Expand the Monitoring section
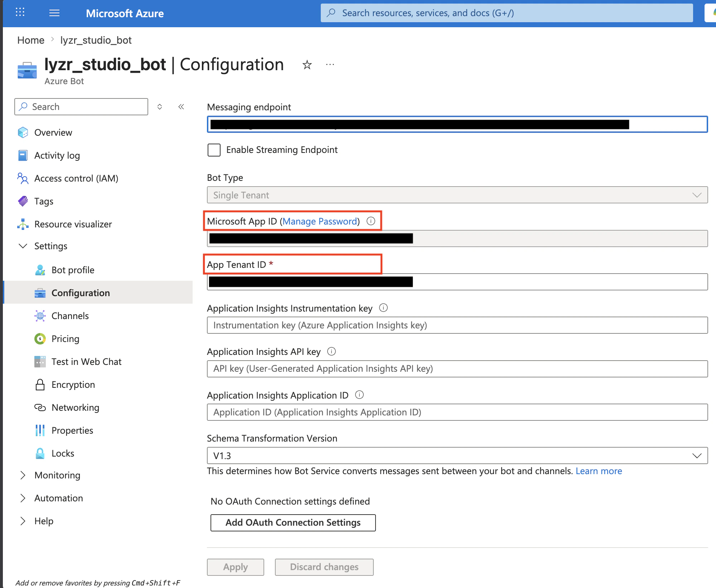The width and height of the screenshot is (716, 588). point(23,475)
